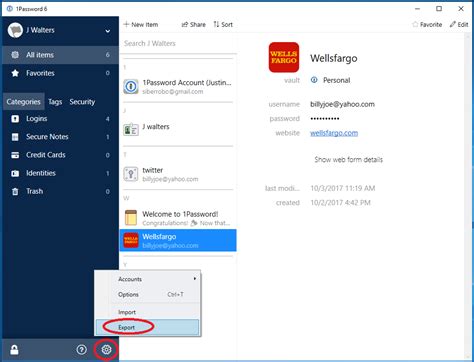The width and height of the screenshot is (474, 362).
Task: Open the Identities category
Action: [x=60, y=173]
